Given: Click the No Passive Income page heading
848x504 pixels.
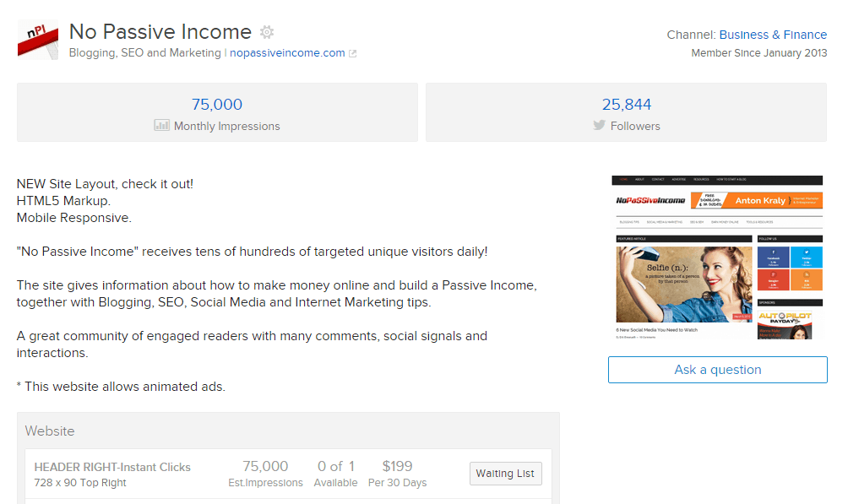Looking at the screenshot, I should click(x=160, y=32).
